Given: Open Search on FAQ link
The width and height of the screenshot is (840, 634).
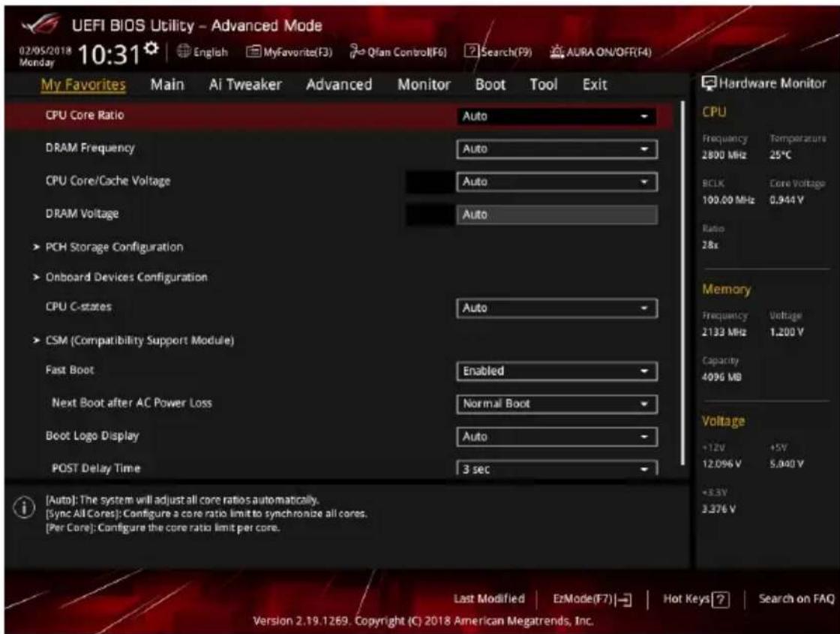Looking at the screenshot, I should click(x=796, y=599).
